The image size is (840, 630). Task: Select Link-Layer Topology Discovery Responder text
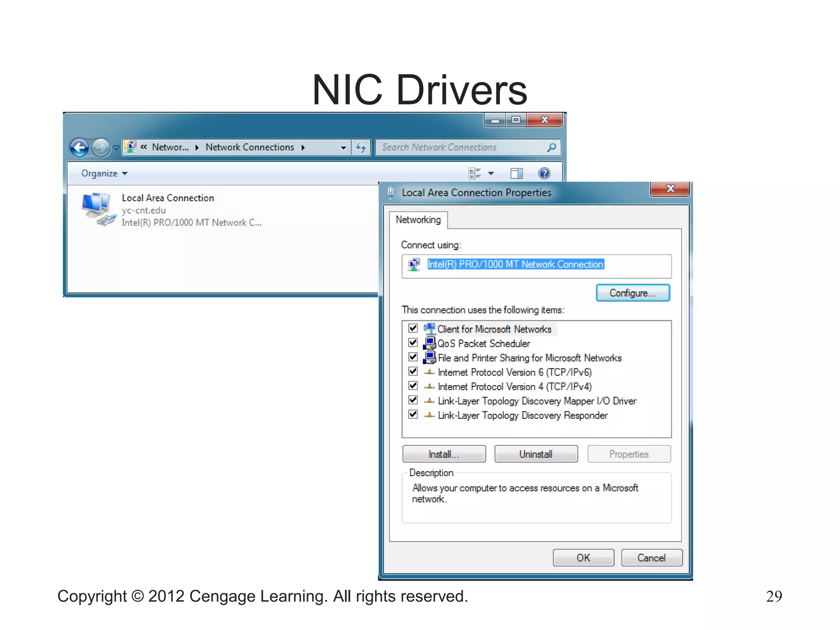[523, 415]
